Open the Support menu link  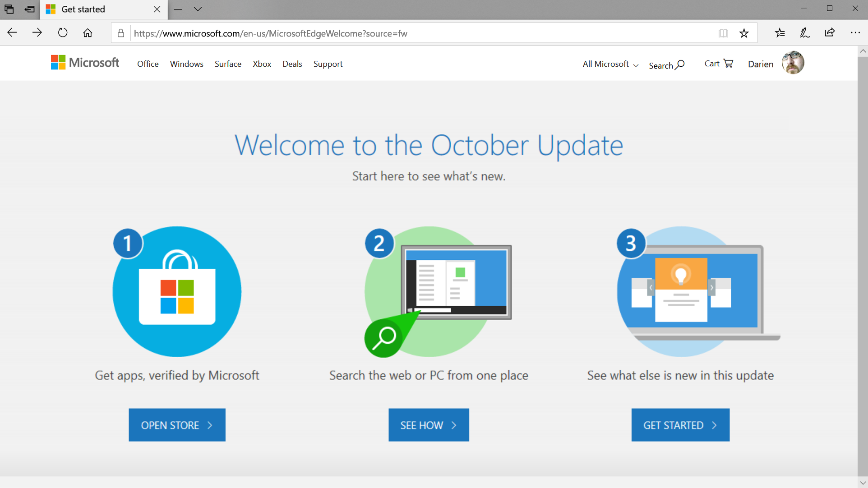tap(328, 64)
